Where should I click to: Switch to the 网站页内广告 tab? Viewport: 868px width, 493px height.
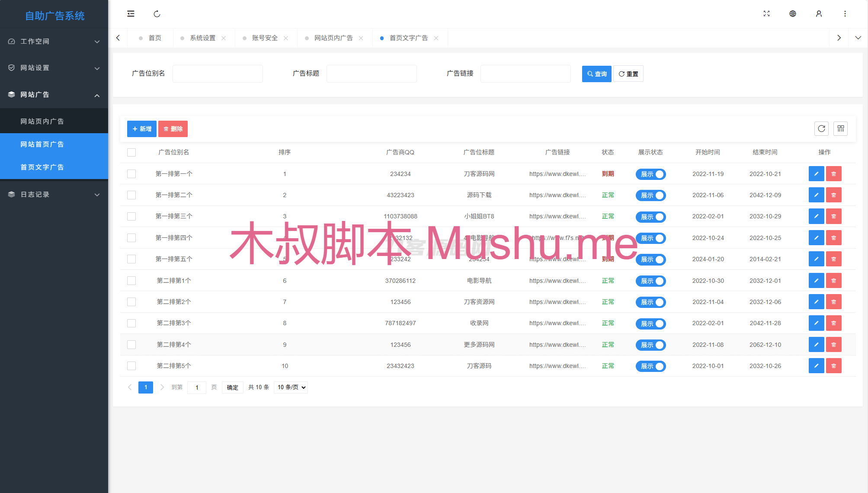pos(333,38)
